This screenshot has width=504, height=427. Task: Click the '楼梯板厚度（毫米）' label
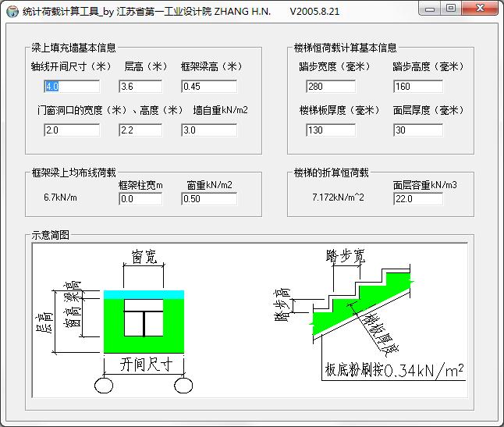(x=339, y=110)
